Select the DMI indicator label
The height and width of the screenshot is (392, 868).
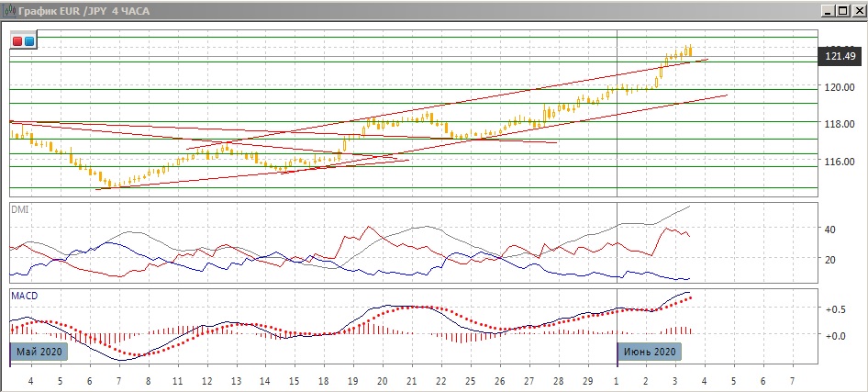[20, 209]
